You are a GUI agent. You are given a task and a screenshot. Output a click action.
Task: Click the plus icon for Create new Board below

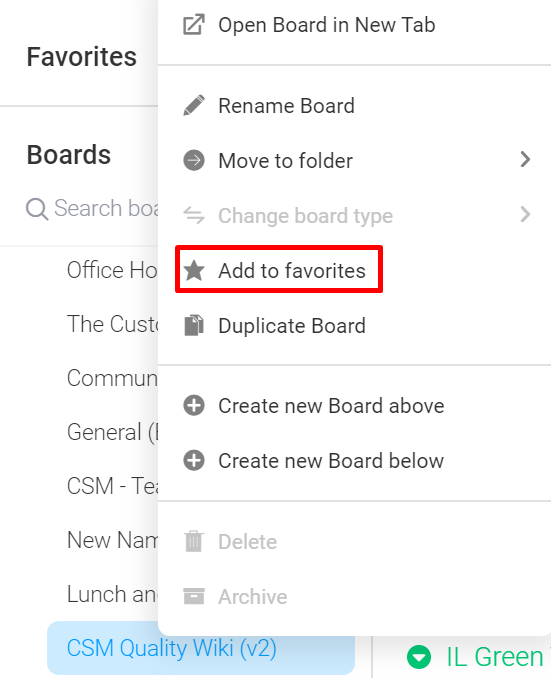(x=194, y=461)
